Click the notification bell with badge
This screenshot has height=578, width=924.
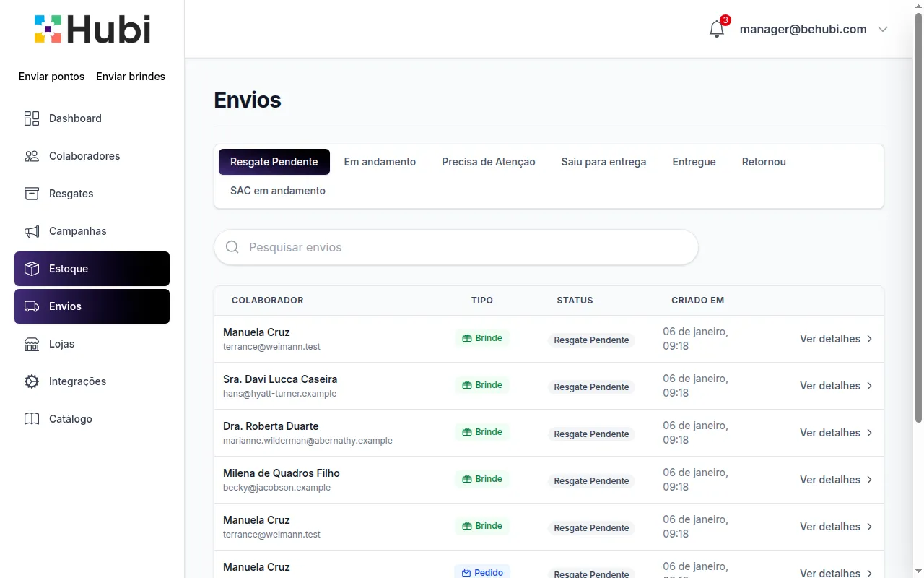click(717, 29)
